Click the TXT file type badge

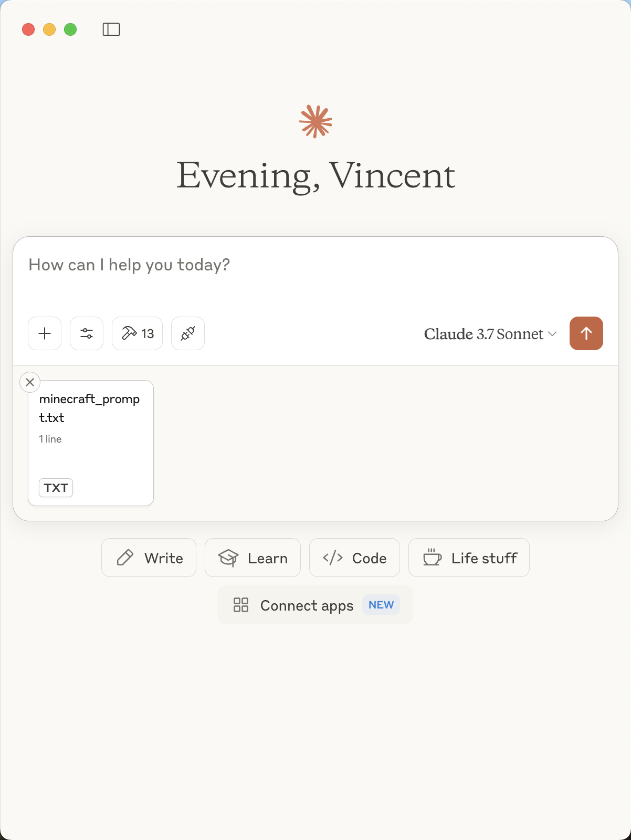pos(56,488)
